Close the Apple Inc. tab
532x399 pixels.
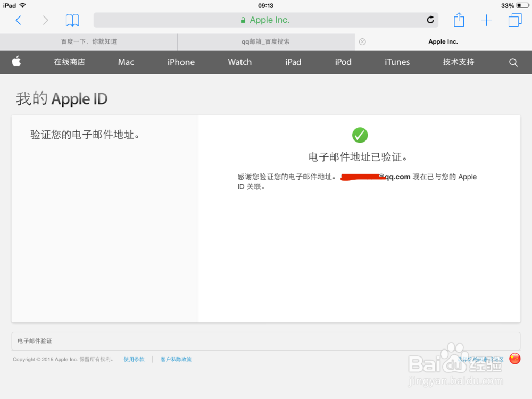point(362,41)
